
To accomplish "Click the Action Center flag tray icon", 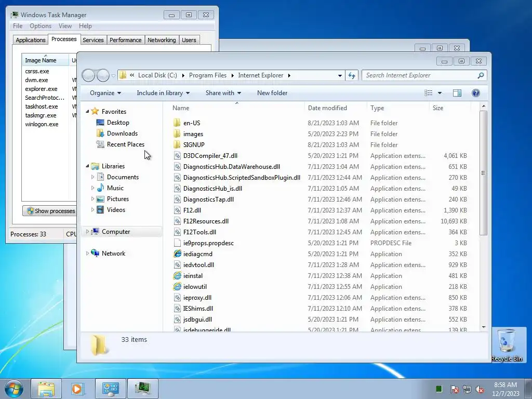I will [x=454, y=389].
